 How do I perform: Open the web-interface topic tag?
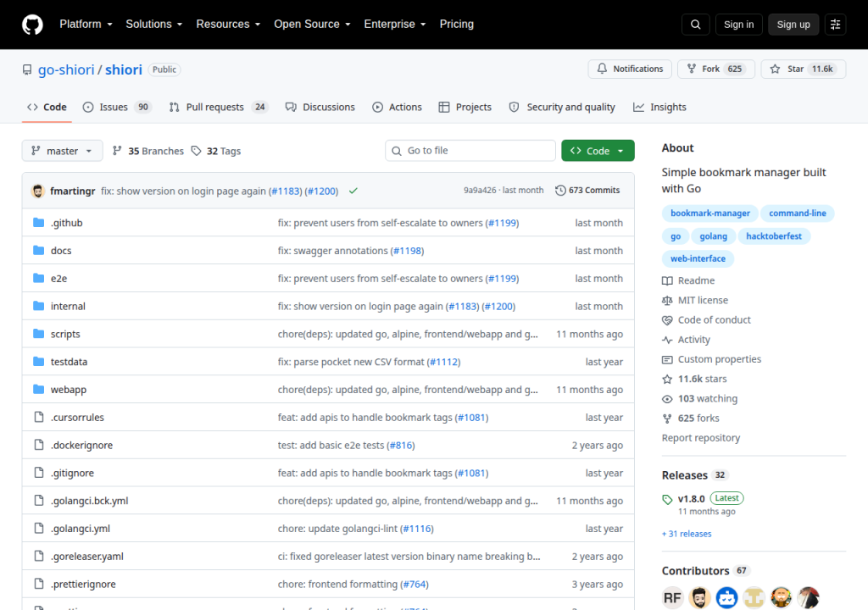pyautogui.click(x=698, y=258)
